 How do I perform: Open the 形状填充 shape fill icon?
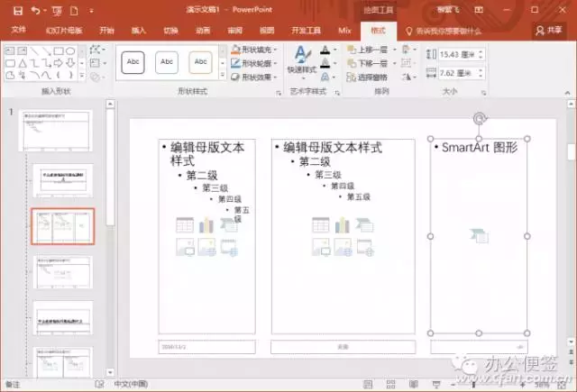tap(235, 50)
